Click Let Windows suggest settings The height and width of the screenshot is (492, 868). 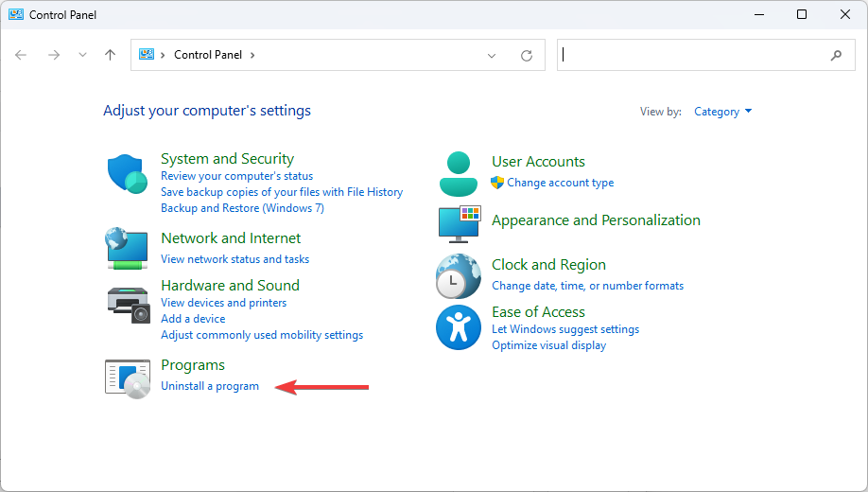[565, 329]
